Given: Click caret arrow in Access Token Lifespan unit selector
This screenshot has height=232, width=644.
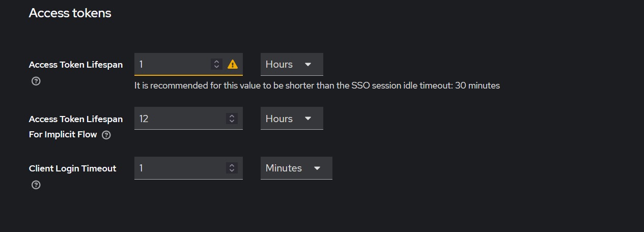Looking at the screenshot, I should click(x=308, y=65).
